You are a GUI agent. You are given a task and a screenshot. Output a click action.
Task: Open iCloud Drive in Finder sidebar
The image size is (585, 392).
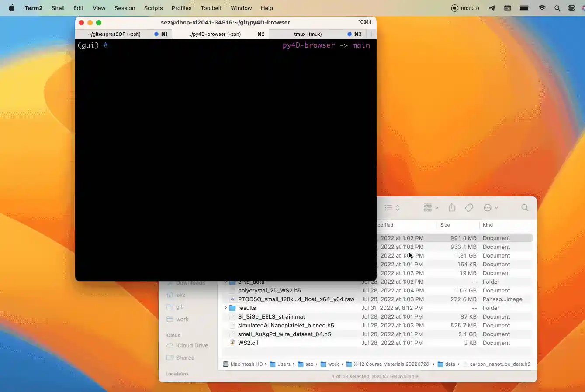[x=192, y=345]
